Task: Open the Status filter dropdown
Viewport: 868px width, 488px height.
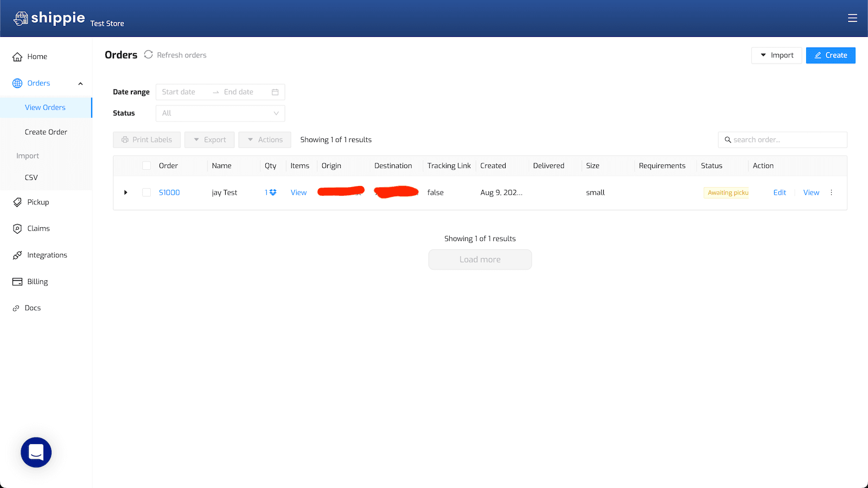Action: click(220, 113)
